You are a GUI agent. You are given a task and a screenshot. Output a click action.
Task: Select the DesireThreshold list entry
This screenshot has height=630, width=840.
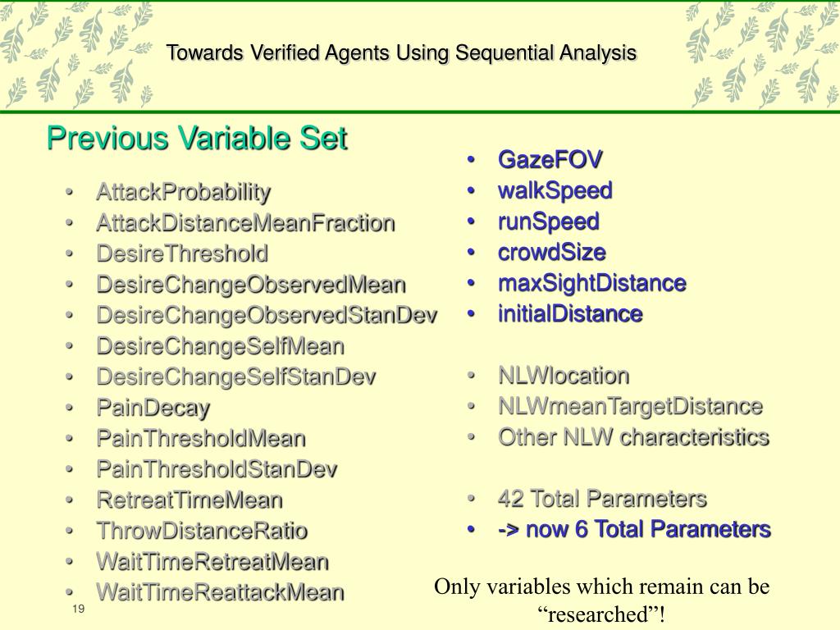[182, 253]
